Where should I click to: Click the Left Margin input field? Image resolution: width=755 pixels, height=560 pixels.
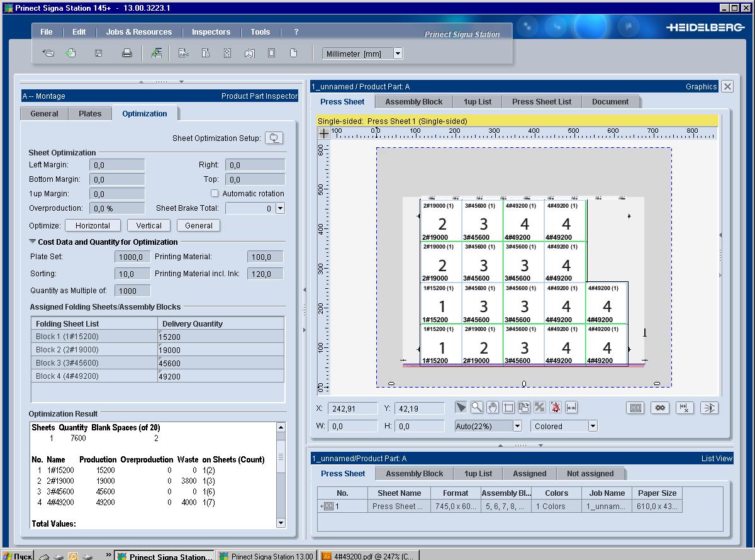pos(118,165)
